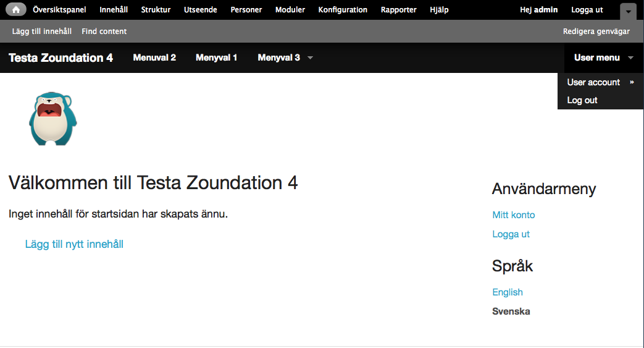The width and height of the screenshot is (644, 348).
Task: Open the Innehåll admin menu
Action: click(114, 10)
